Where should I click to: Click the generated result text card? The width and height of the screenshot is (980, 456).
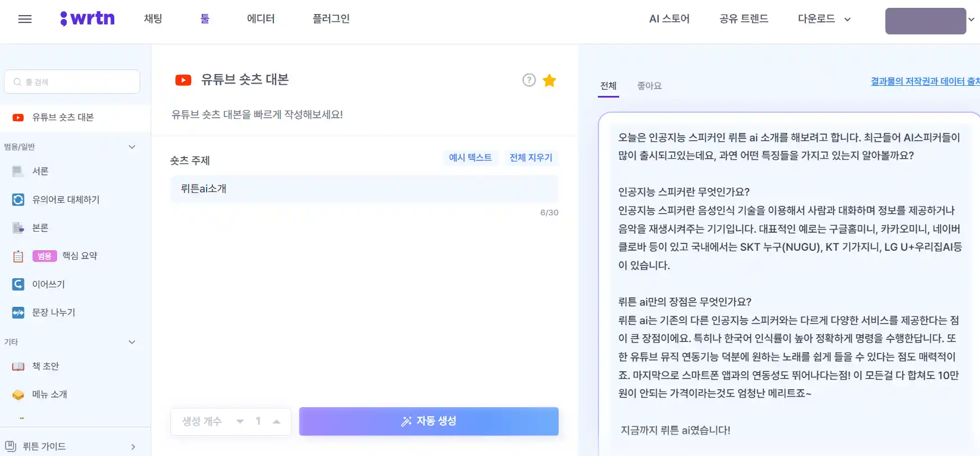[790, 284]
